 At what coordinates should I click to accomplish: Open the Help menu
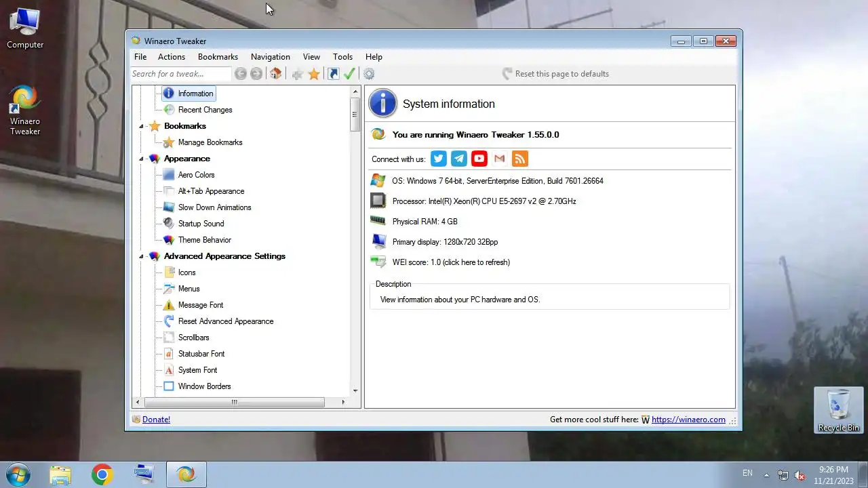tap(374, 57)
